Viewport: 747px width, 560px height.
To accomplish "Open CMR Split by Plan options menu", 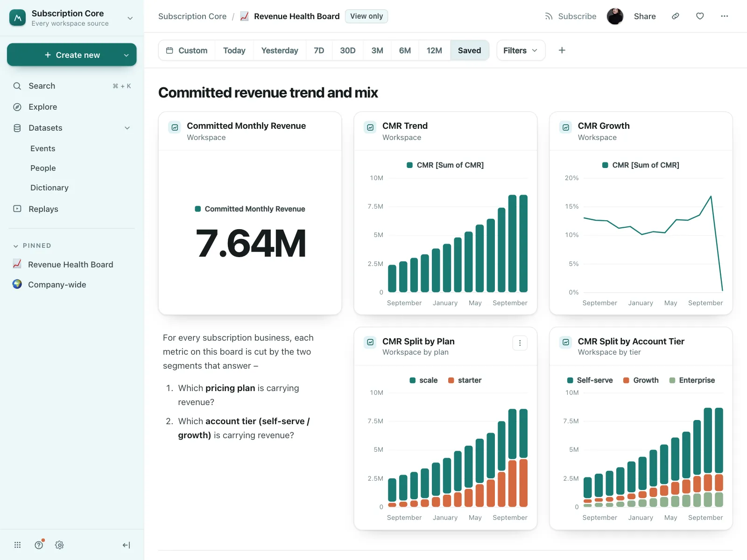I will [x=520, y=343].
